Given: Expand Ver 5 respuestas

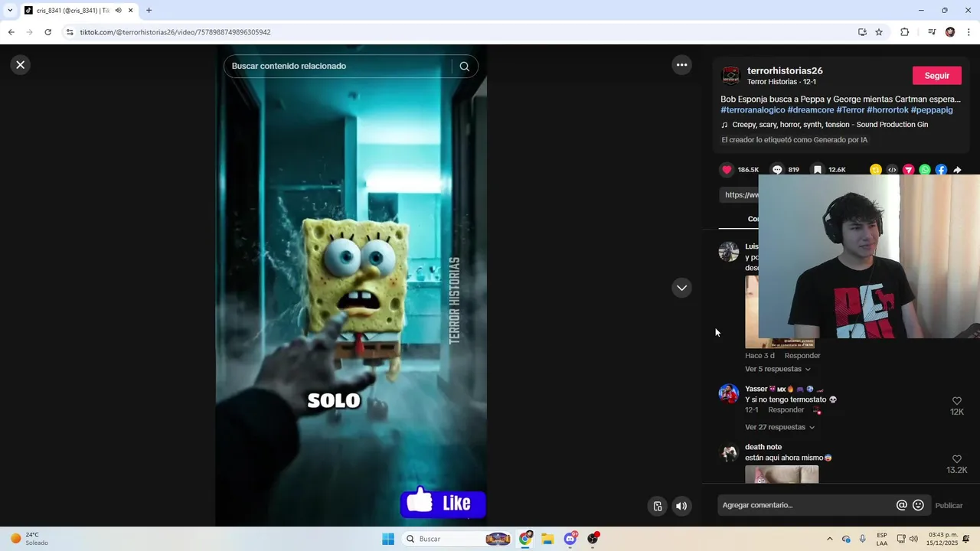Looking at the screenshot, I should coord(778,369).
